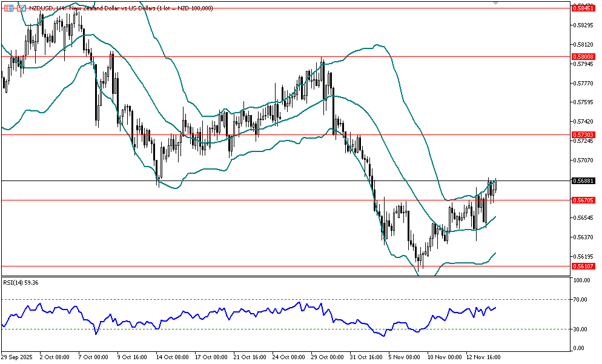Image resolution: width=602 pixels, height=364 pixels.
Task: Click the 29 Sep 2025 date label
Action: coord(18,357)
